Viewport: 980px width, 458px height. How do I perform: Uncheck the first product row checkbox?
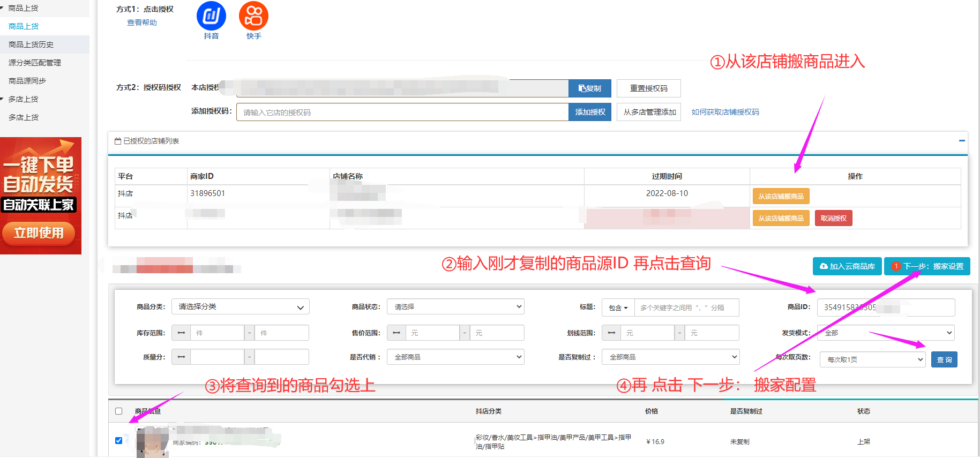tap(118, 440)
